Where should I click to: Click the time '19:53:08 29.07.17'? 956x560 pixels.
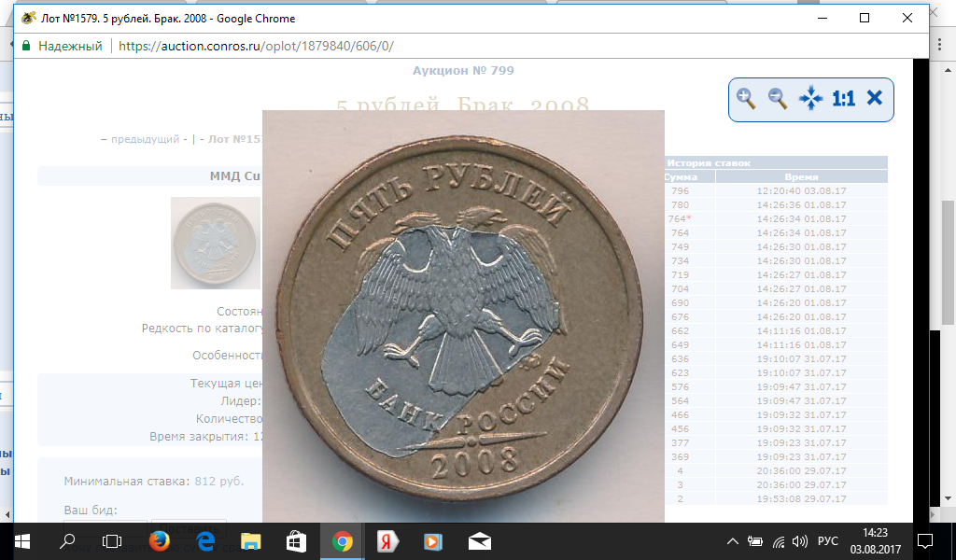coord(801,499)
